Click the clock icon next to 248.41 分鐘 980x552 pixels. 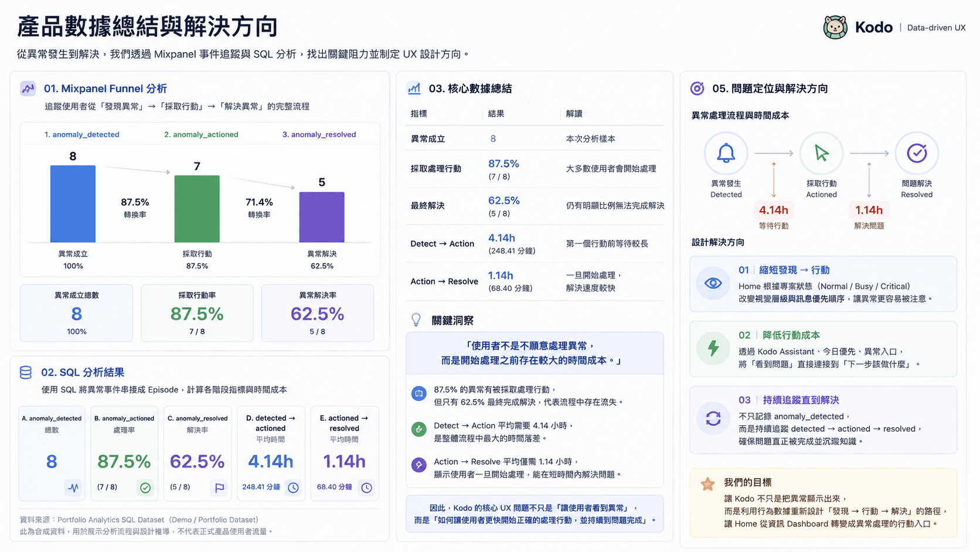(293, 487)
